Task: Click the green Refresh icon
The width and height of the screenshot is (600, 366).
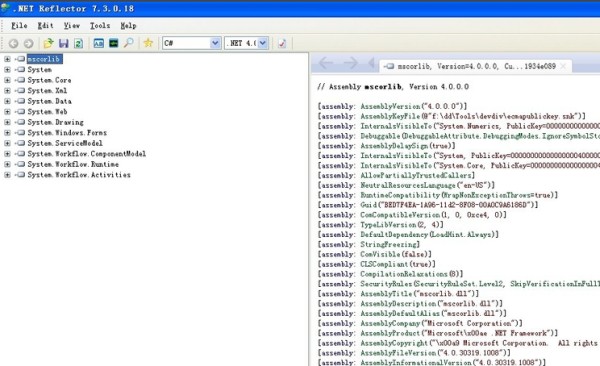Action: (78, 43)
